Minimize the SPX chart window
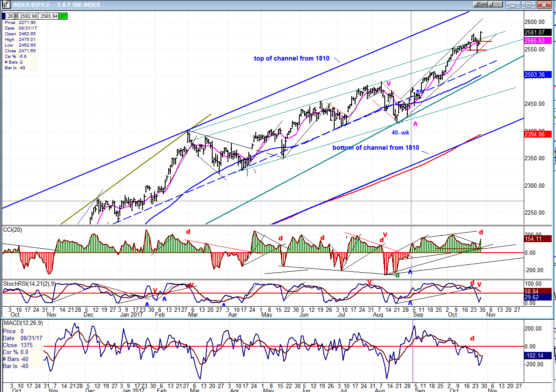Image resolution: width=556 pixels, height=392 pixels. (x=513, y=4)
